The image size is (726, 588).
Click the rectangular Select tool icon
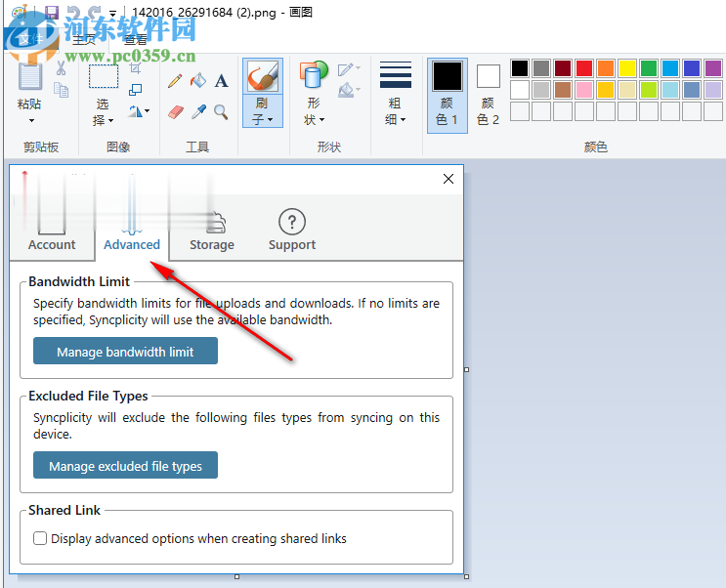104,76
